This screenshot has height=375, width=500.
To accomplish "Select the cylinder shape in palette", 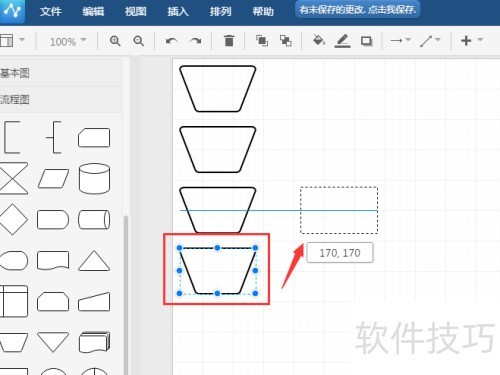I will 94,179.
